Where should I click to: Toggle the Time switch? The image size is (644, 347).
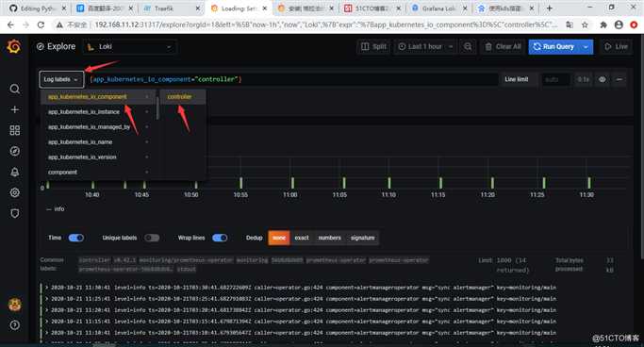coord(76,238)
